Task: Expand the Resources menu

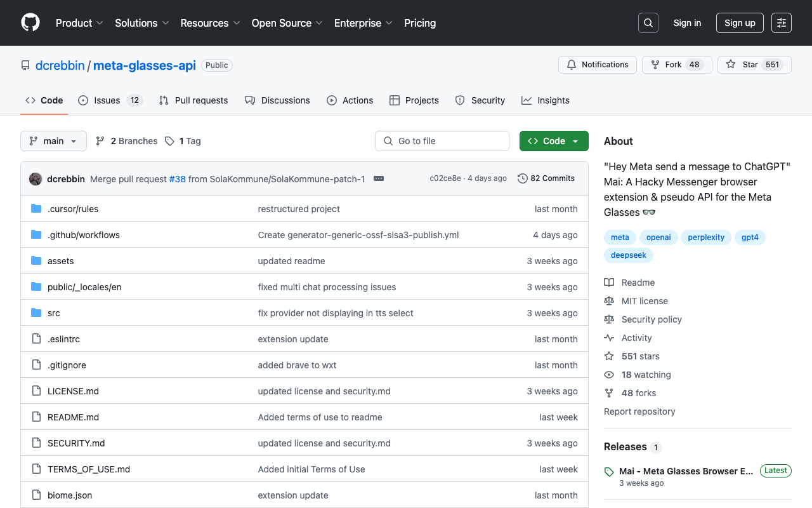Action: pyautogui.click(x=210, y=23)
